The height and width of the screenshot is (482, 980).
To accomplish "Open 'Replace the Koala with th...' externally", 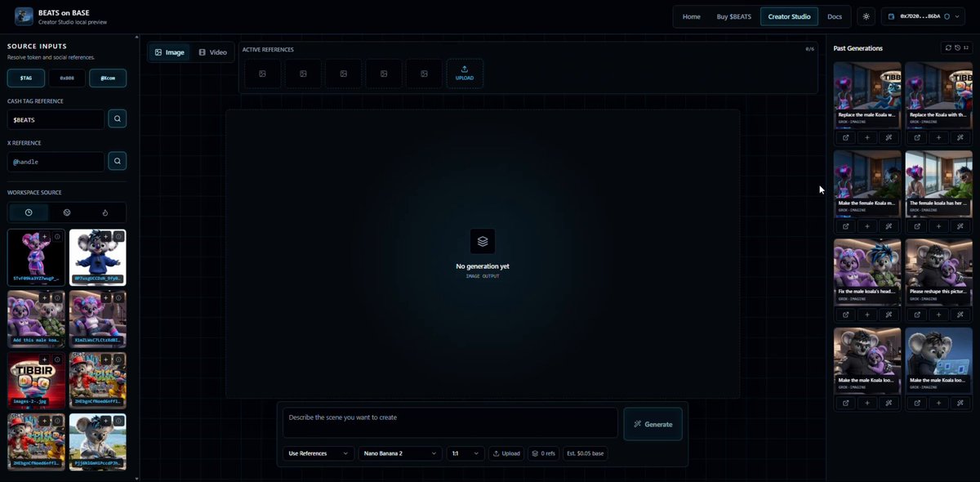I will point(916,137).
